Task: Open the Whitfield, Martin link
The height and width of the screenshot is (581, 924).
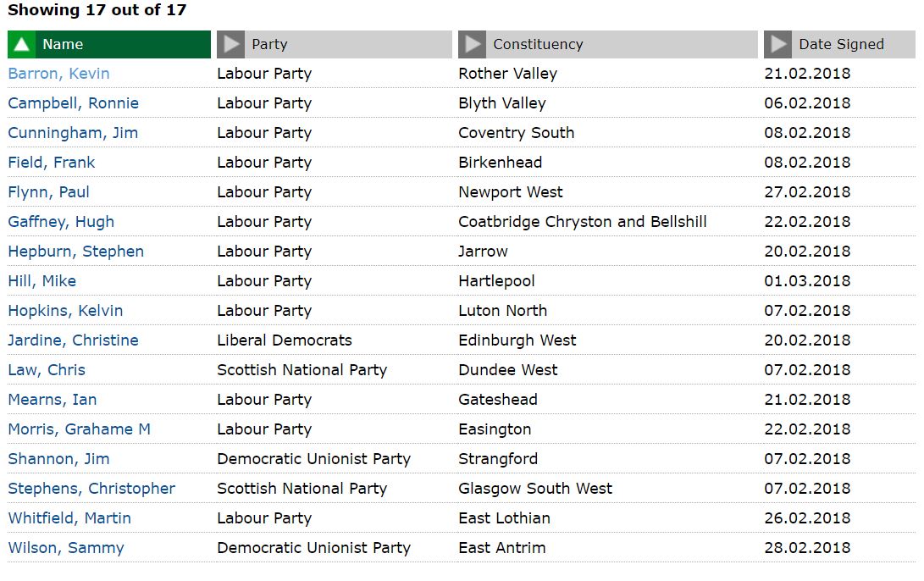Action: [69, 518]
